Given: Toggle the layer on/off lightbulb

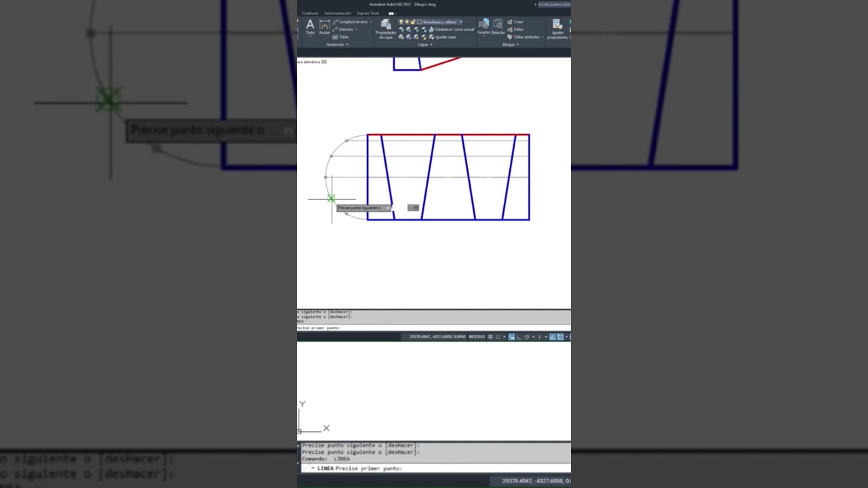Looking at the screenshot, I should click(401, 22).
